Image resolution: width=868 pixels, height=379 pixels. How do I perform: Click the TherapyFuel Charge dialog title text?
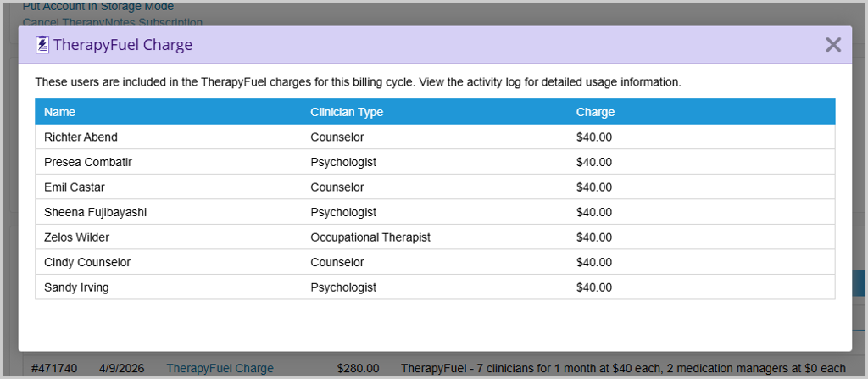(123, 45)
